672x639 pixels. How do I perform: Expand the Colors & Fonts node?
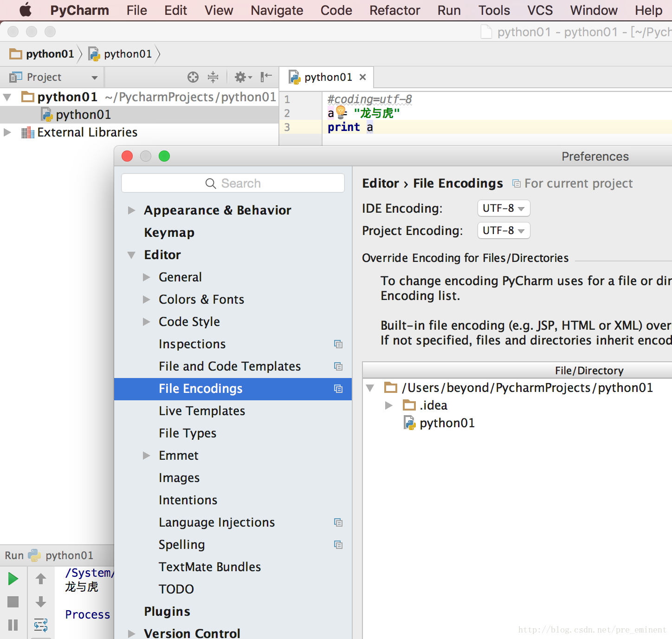click(147, 300)
